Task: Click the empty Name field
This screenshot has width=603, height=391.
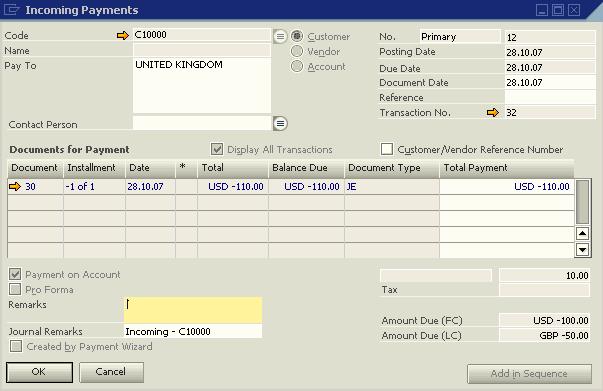Action: tap(202, 50)
